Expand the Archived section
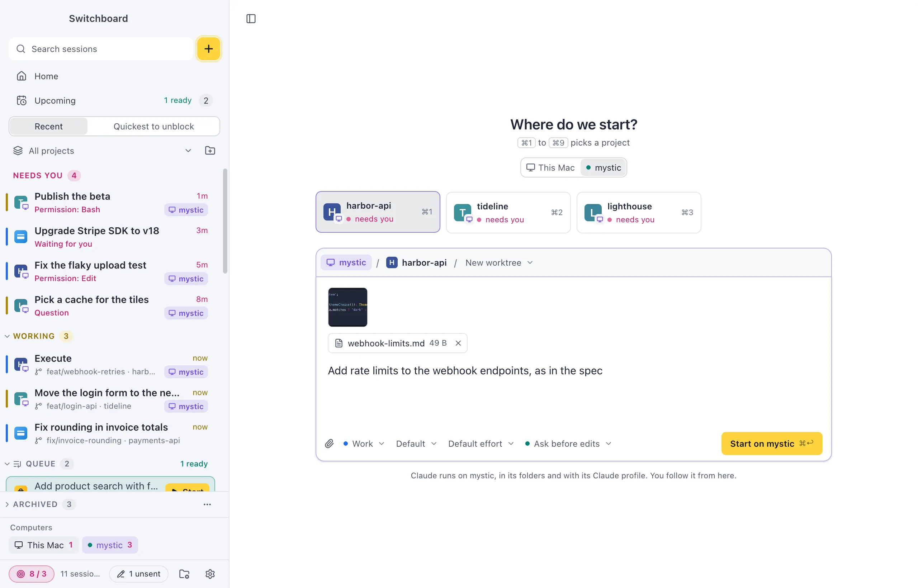 [x=7, y=504]
